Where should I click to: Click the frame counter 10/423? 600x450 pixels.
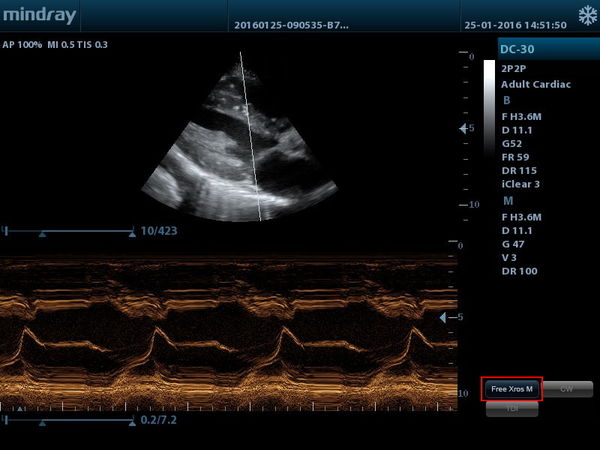[159, 231]
